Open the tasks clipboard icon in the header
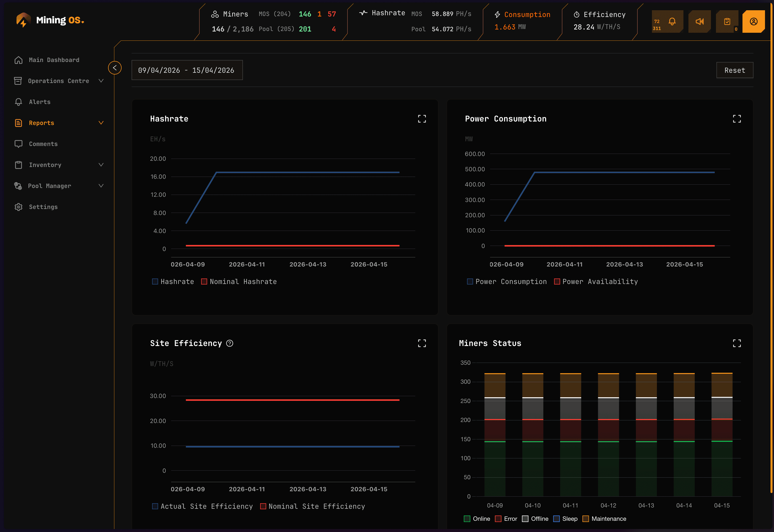 [727, 21]
